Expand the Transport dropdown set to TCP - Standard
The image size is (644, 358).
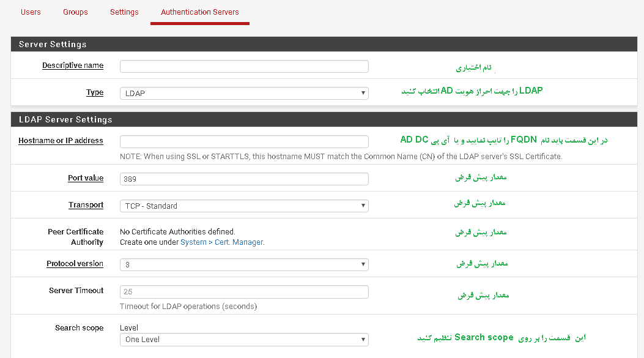(x=244, y=206)
